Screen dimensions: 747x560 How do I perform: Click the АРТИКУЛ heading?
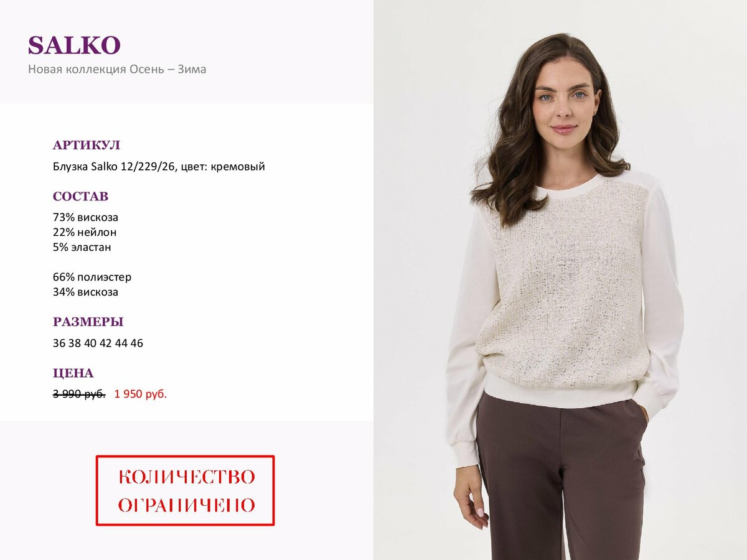87,146
